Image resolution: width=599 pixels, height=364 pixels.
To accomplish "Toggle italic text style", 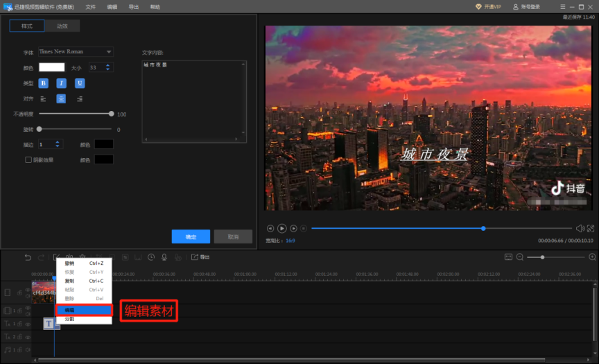I will (61, 83).
